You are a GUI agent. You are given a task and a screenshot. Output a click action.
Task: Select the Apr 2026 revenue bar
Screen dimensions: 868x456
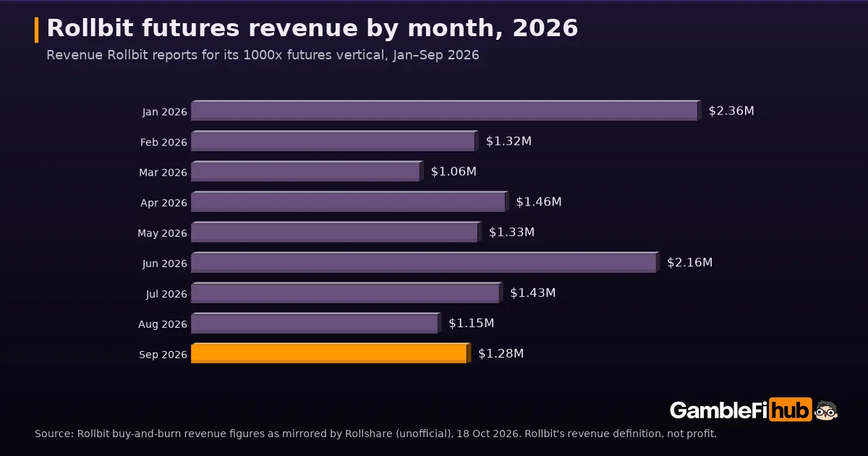tap(350, 202)
